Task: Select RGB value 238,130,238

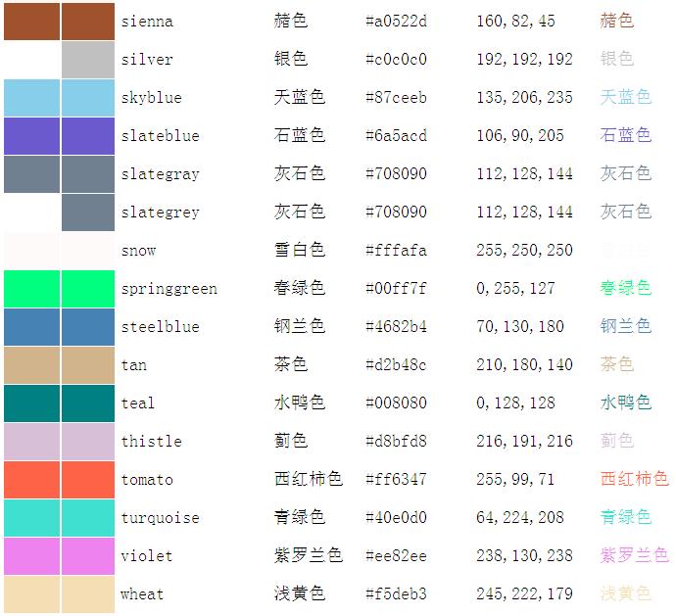Action: coord(525,556)
